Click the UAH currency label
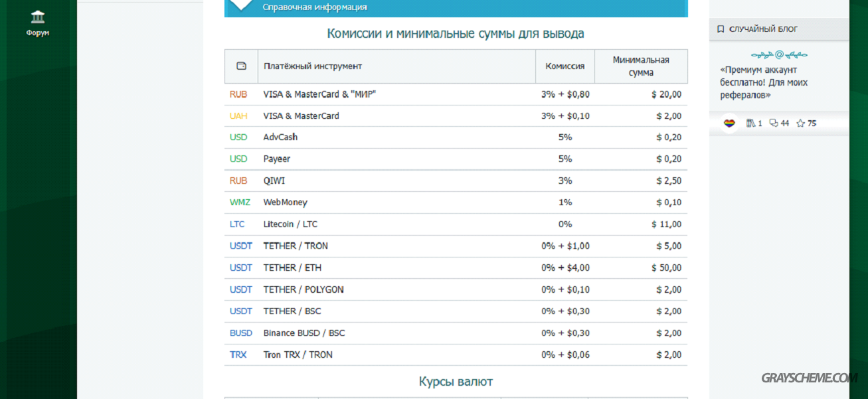The height and width of the screenshot is (399, 868). point(238,116)
